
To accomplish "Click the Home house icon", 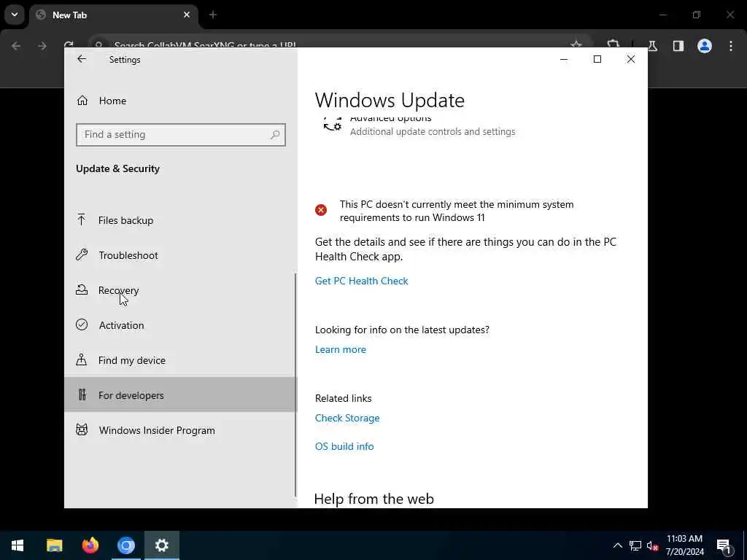I will click(82, 101).
